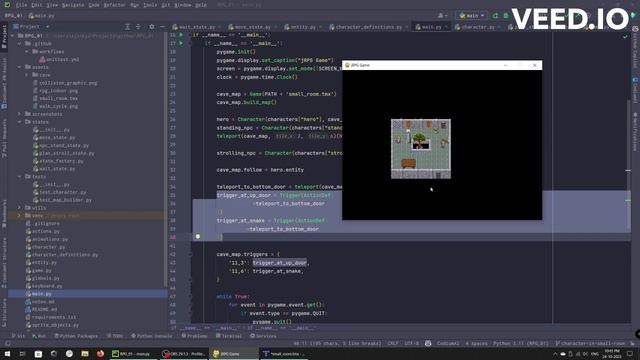This screenshot has width=640, height=360.
Task: Open Project panel settings gear
Action: pyautogui.click(x=152, y=27)
